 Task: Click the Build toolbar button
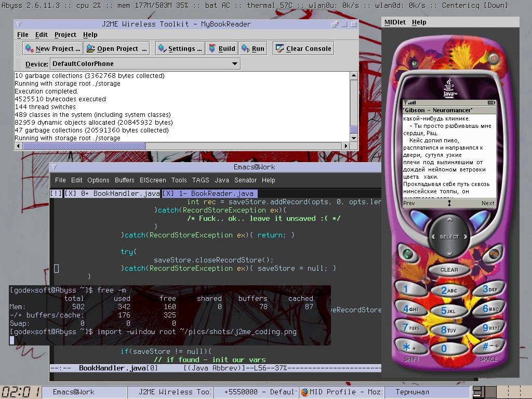click(222, 49)
